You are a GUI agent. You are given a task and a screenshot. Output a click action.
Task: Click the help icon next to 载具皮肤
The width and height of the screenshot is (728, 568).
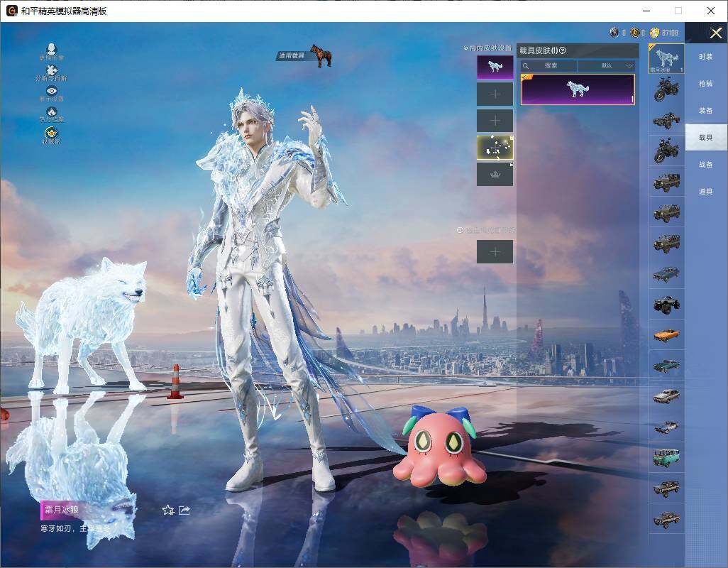(x=563, y=50)
